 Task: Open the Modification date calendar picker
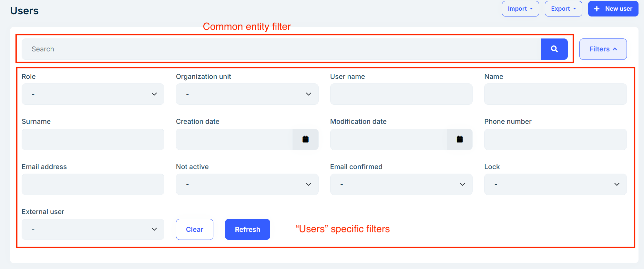tap(459, 139)
